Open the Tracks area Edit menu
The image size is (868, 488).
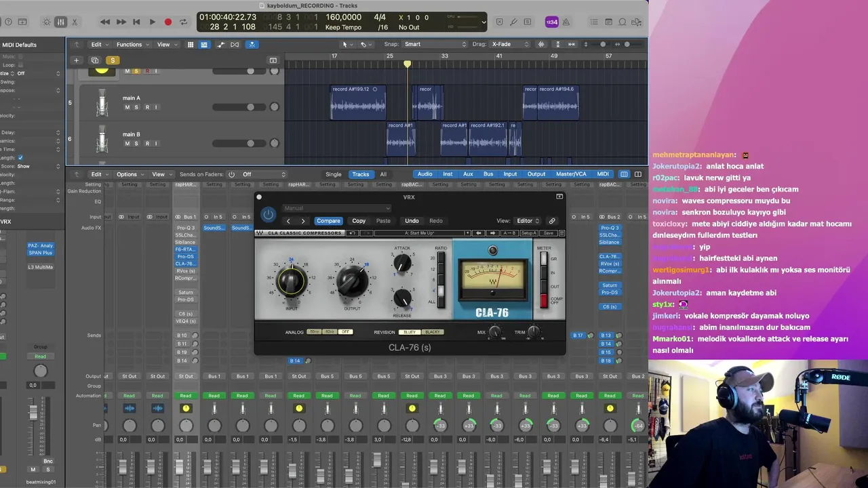[x=99, y=45]
